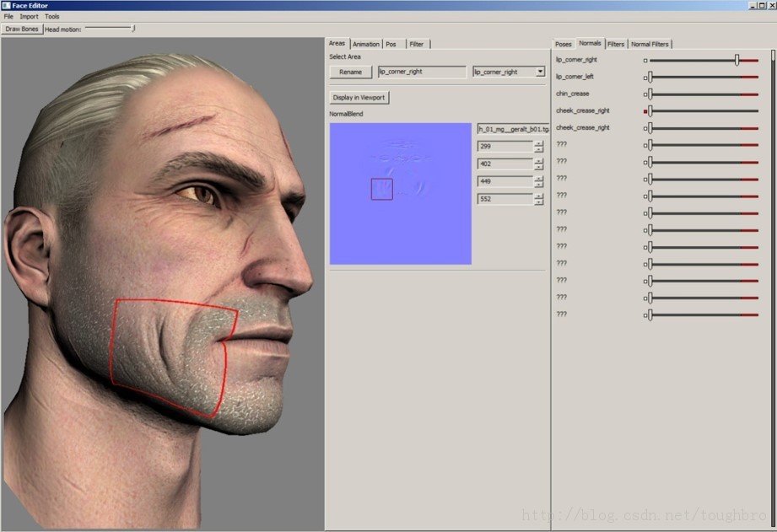The image size is (777, 532).
Task: Decrease the 402 value with down arrow
Action: (538, 167)
